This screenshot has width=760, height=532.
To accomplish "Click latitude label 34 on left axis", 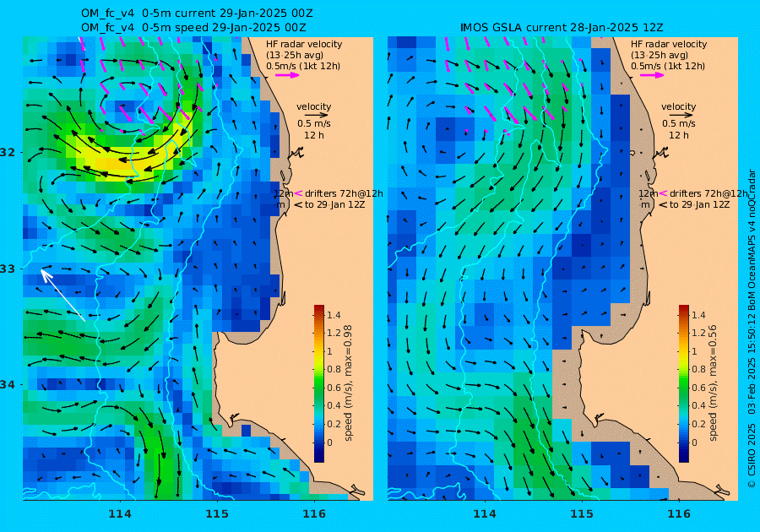I will point(8,385).
